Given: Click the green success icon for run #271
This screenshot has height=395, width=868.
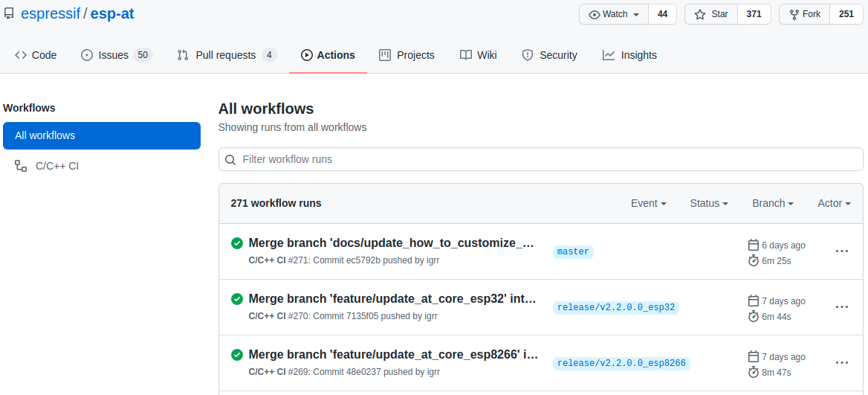Looking at the screenshot, I should tap(237, 243).
